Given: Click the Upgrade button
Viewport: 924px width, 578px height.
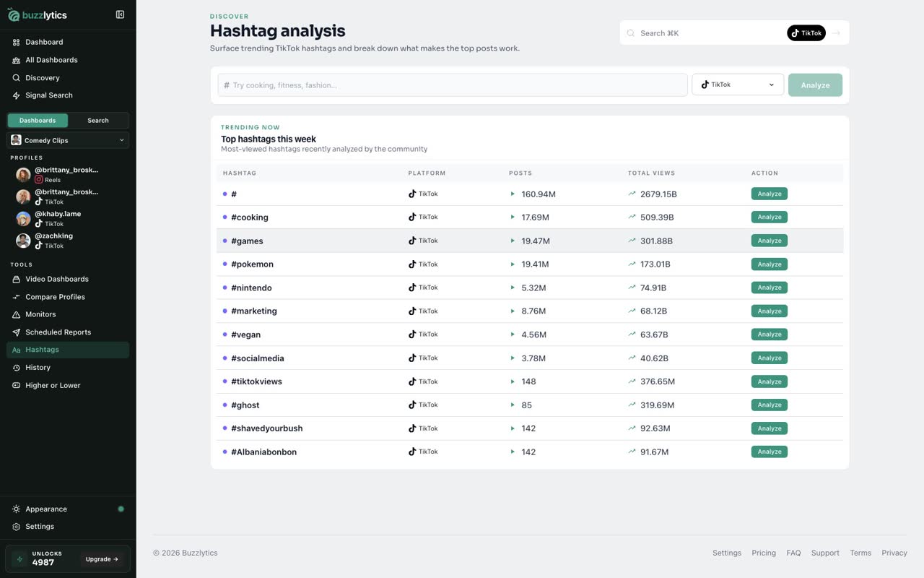Looking at the screenshot, I should point(102,558).
